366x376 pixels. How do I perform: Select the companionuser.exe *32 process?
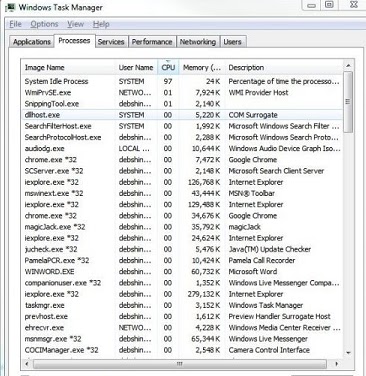[182, 283]
